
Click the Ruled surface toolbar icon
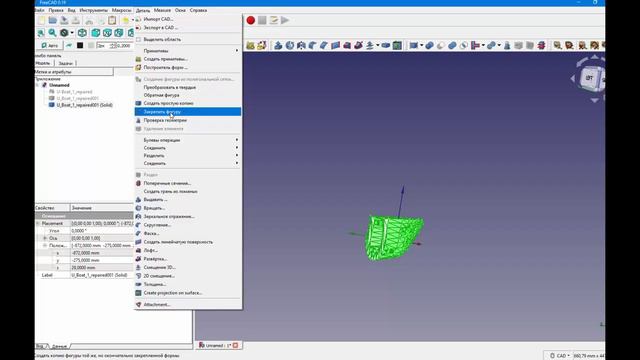[336, 45]
